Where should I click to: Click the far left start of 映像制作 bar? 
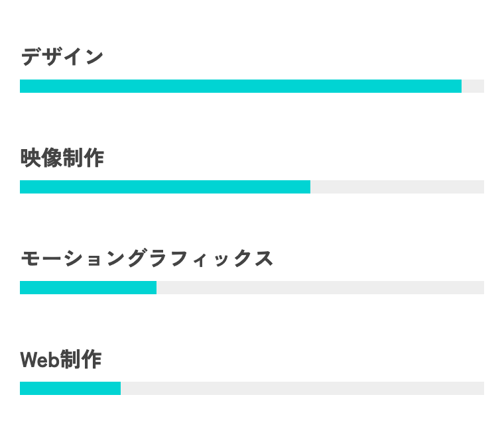(21, 187)
